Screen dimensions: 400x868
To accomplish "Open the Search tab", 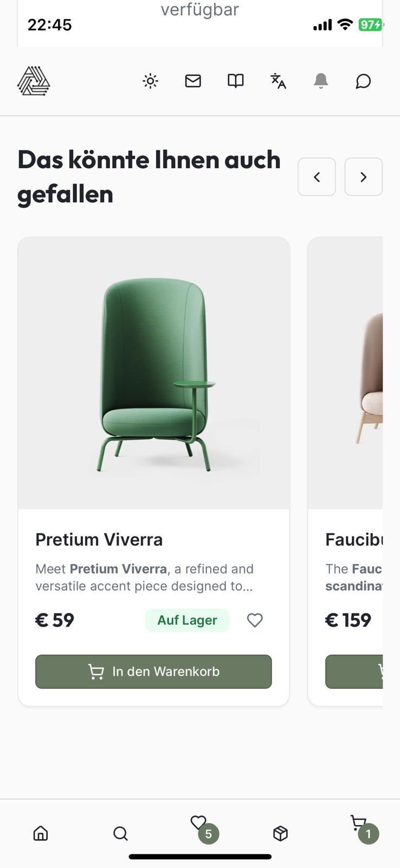I will [x=120, y=833].
